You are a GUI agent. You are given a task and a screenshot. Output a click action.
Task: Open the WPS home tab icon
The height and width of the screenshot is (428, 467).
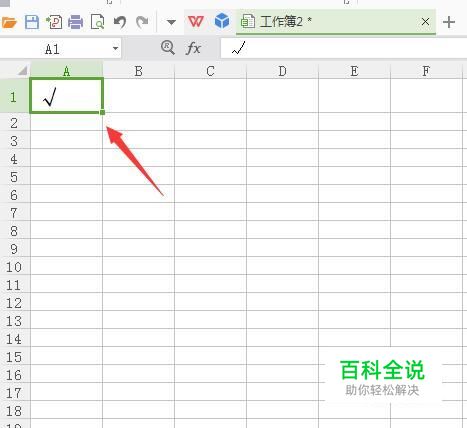click(196, 22)
